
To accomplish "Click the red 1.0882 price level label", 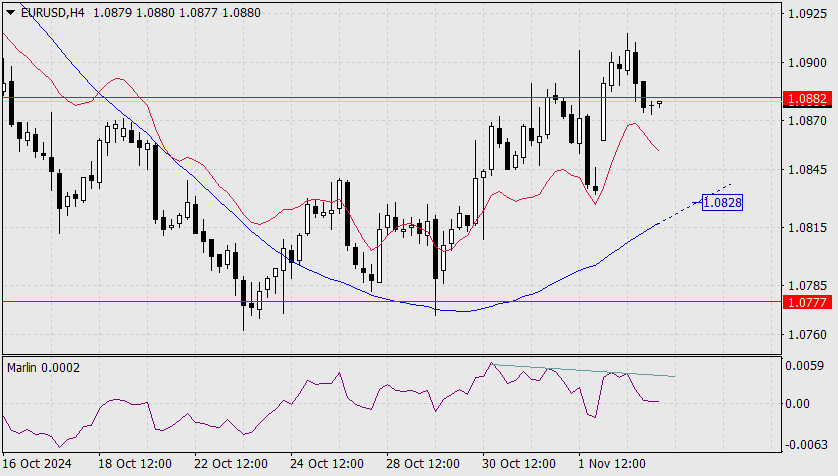I will tap(808, 98).
